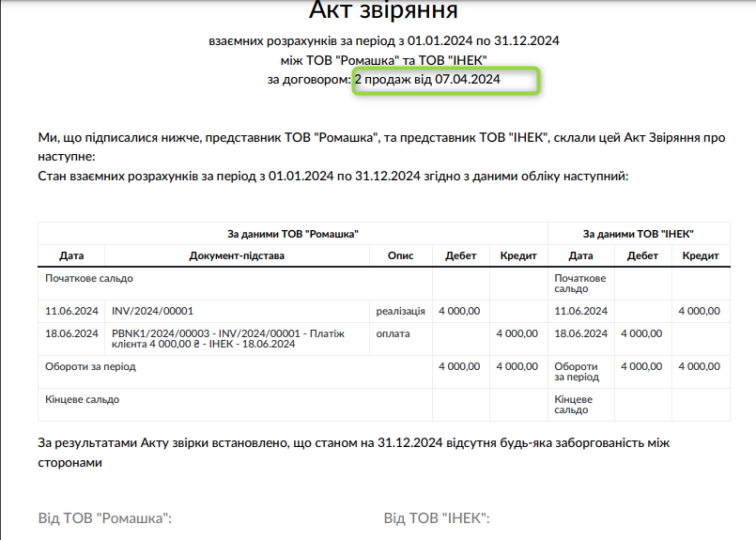Click the "За даними ТОВ Ромашка" table header

[292, 233]
